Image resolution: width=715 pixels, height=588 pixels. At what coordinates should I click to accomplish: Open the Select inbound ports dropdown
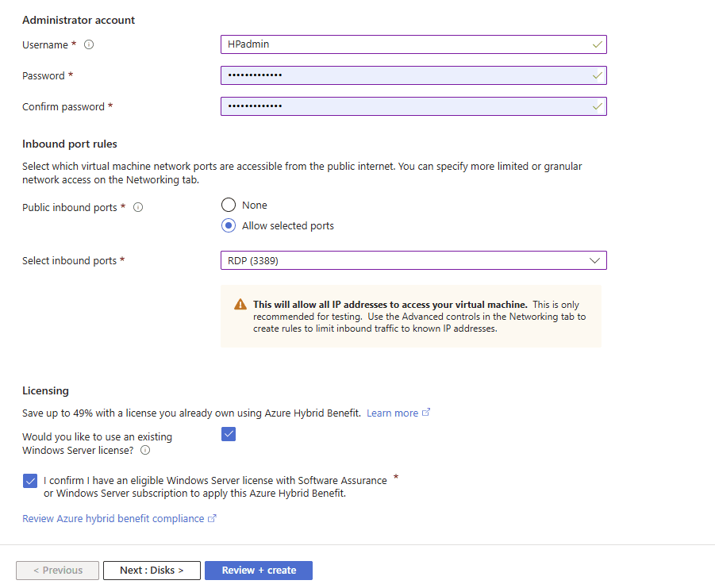tap(413, 260)
